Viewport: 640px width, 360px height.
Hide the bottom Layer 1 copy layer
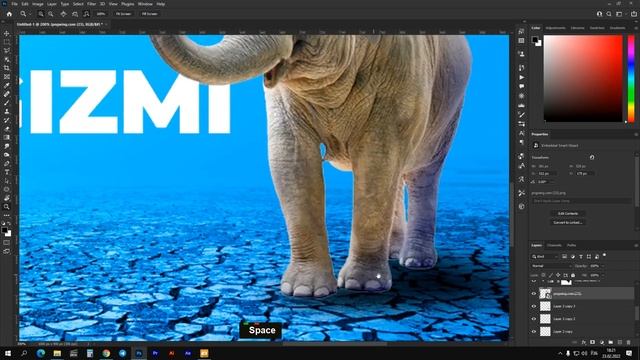coord(534,331)
